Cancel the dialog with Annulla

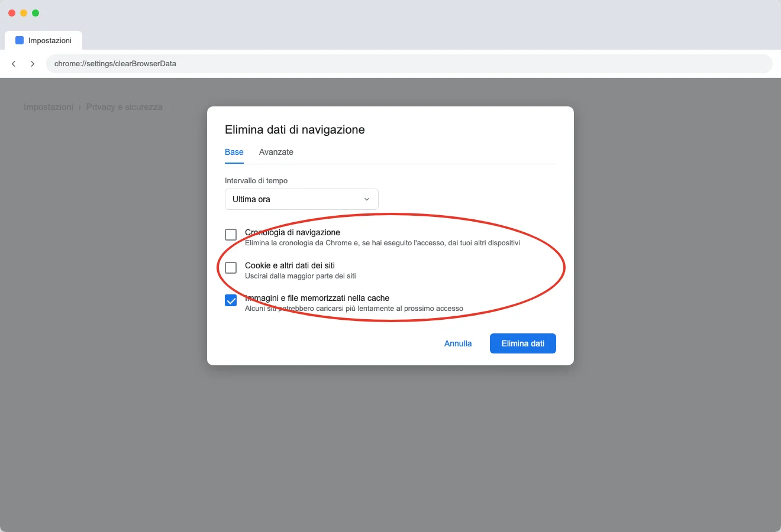coord(458,343)
